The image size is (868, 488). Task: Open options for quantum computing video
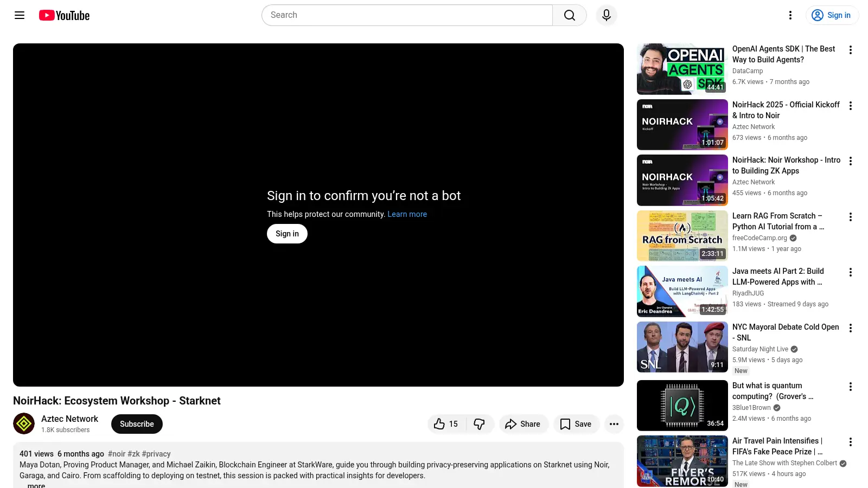[x=851, y=387]
